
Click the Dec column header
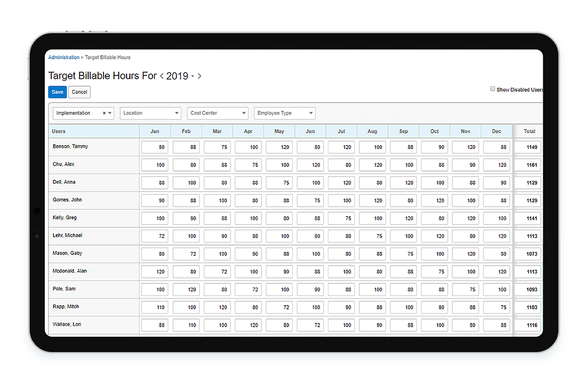tap(496, 131)
